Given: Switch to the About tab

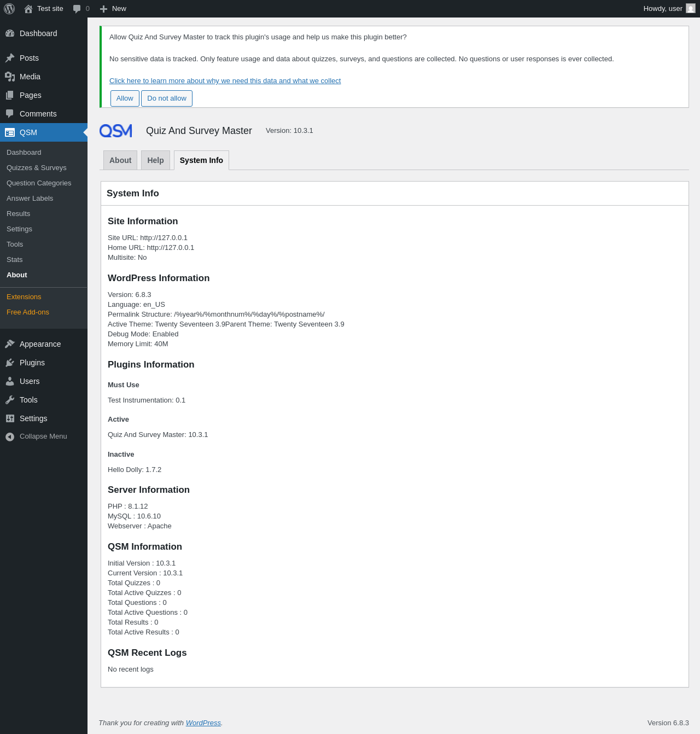Looking at the screenshot, I should [120, 160].
